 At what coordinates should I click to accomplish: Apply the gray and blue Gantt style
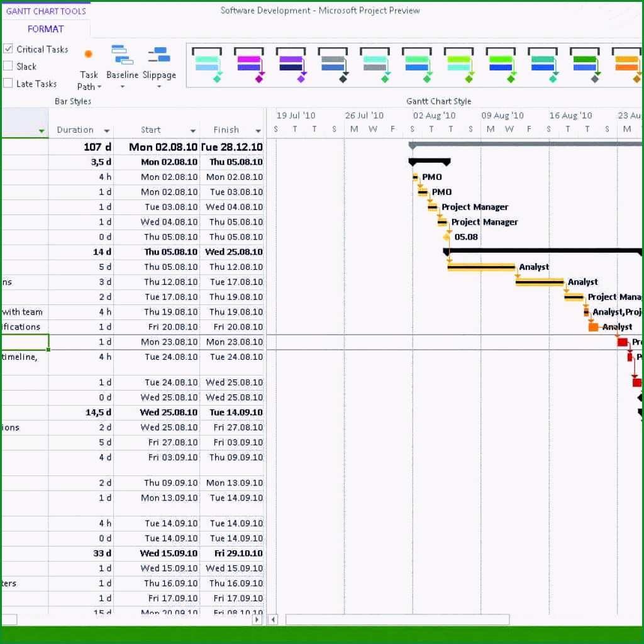(333, 65)
